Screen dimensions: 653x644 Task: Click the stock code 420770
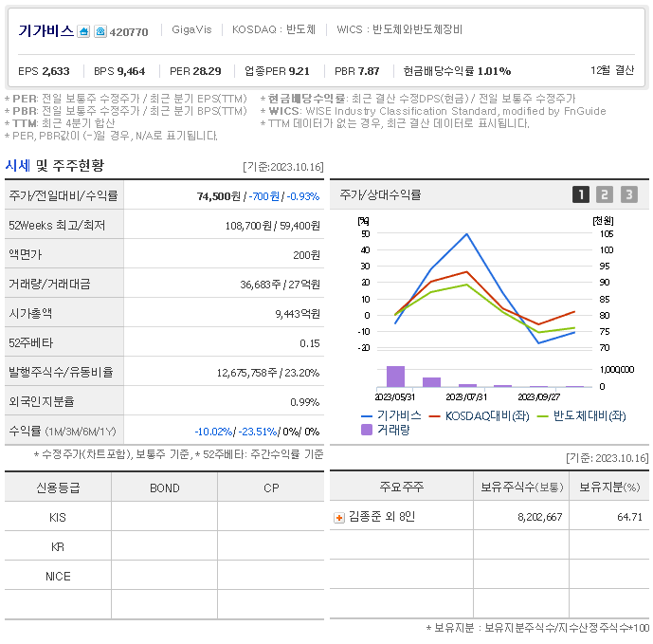[129, 32]
